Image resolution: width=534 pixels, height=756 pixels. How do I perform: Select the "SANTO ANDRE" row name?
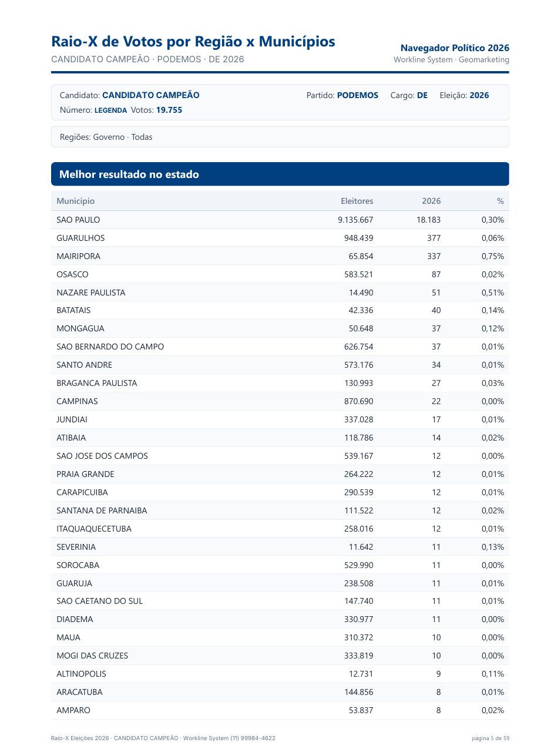[x=84, y=365]
